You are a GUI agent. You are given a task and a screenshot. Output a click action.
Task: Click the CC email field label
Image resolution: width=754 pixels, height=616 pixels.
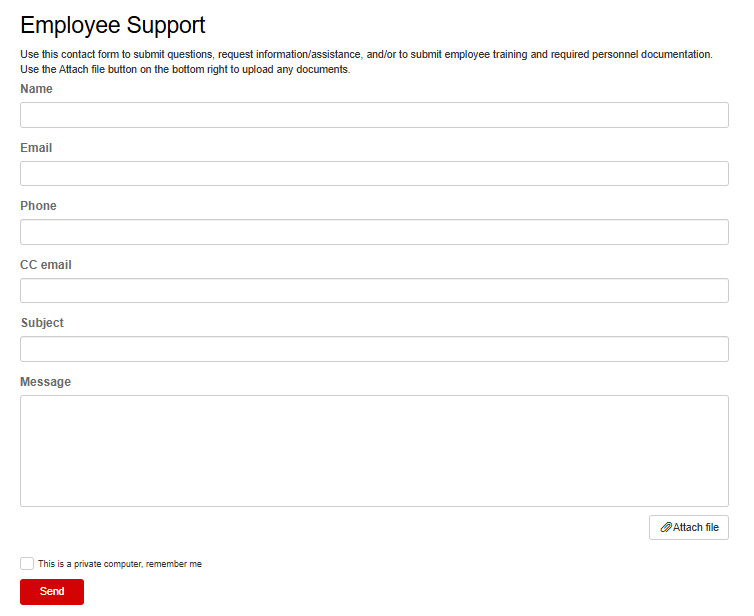coord(46,265)
